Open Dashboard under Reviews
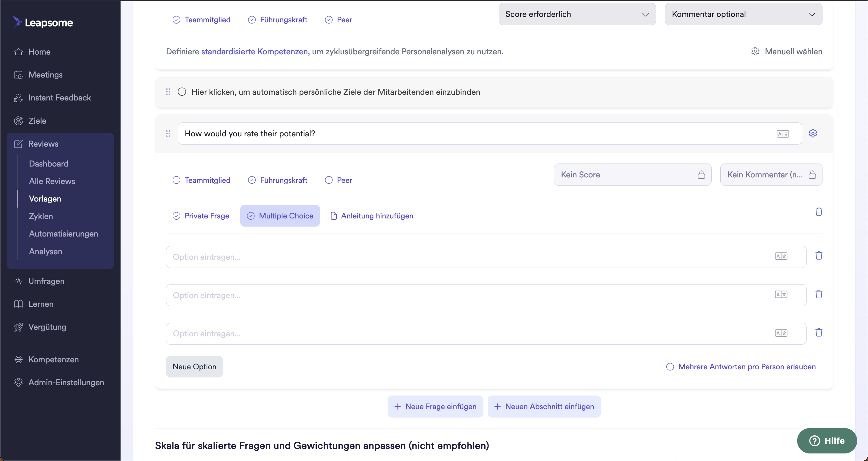This screenshot has height=461, width=868. 49,164
